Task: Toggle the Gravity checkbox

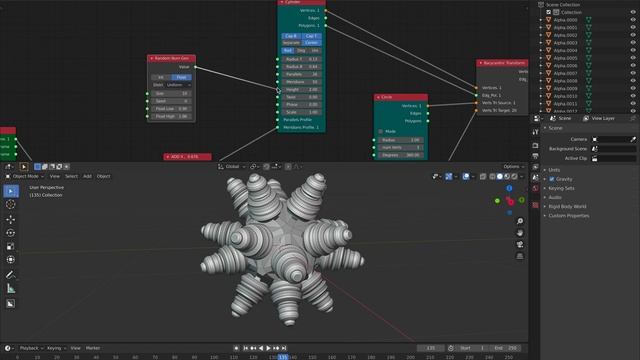Action: pyautogui.click(x=552, y=179)
